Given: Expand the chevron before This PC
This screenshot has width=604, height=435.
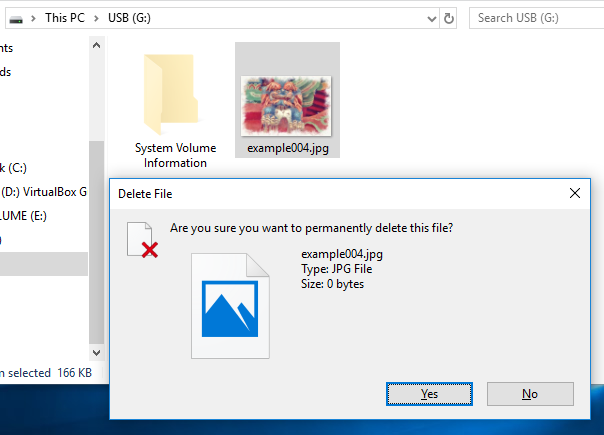Looking at the screenshot, I should (x=34, y=18).
